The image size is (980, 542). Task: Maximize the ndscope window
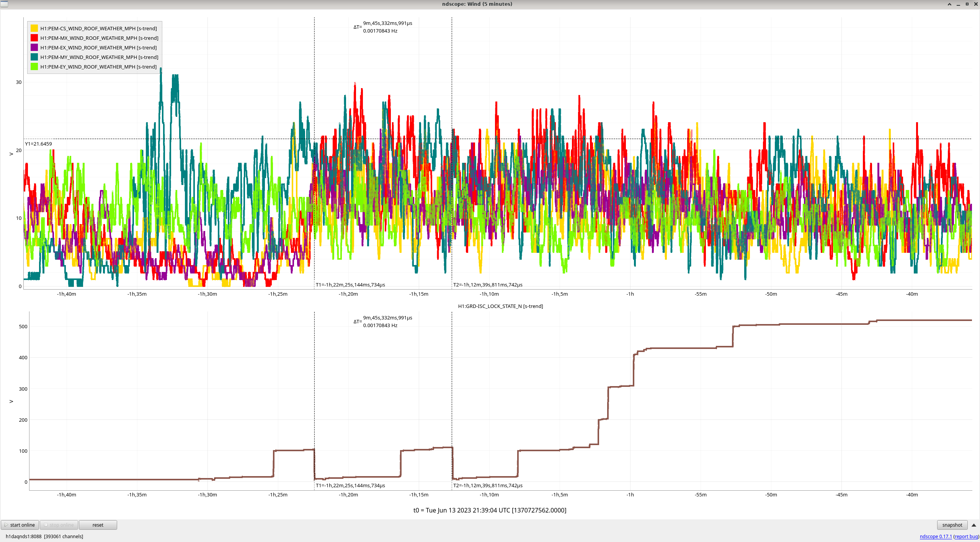pos(967,4)
